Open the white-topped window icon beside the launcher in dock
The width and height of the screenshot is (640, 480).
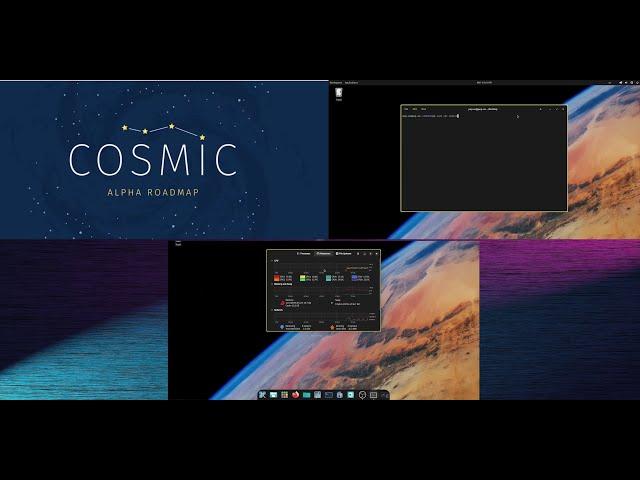pyautogui.click(x=273, y=395)
